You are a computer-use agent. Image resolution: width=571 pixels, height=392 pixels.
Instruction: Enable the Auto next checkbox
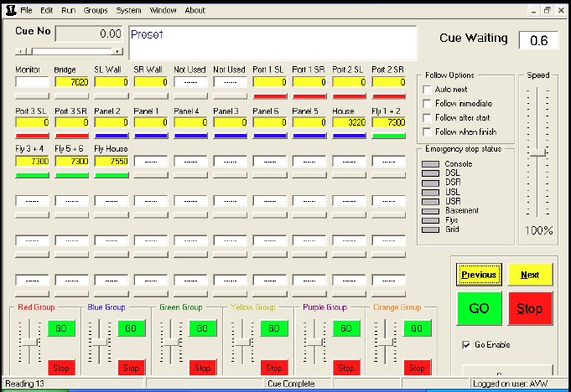pos(428,89)
